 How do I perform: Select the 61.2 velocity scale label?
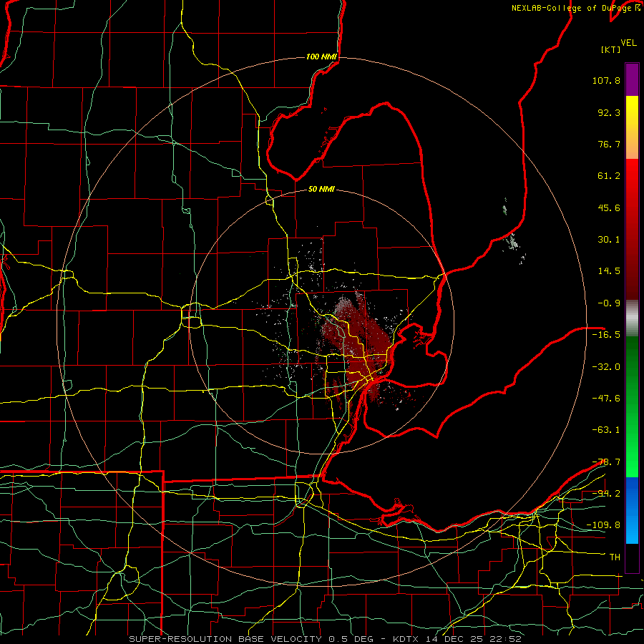[x=609, y=176]
